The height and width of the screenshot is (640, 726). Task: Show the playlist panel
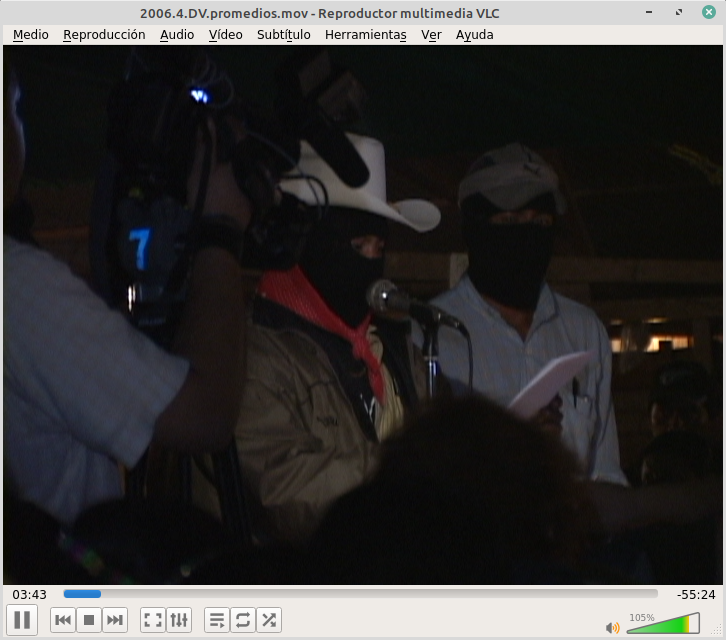[x=217, y=621]
